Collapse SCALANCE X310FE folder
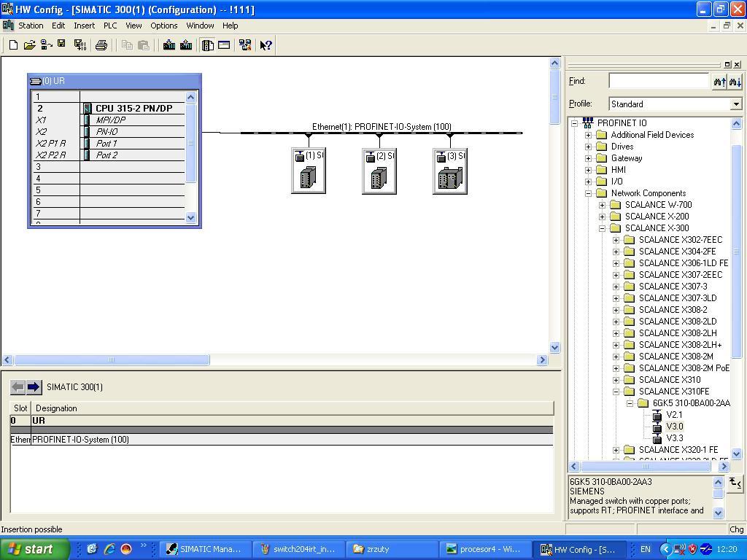The height and width of the screenshot is (560, 747). (x=616, y=392)
